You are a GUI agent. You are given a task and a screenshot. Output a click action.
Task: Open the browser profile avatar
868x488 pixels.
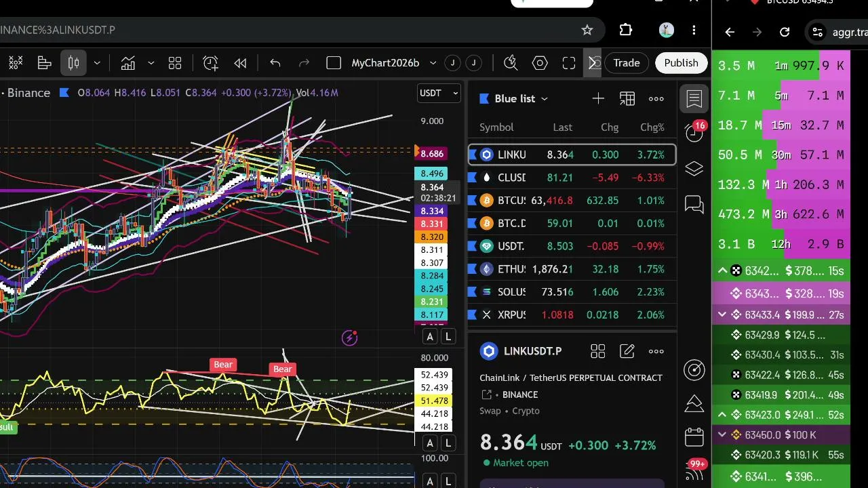(x=666, y=30)
